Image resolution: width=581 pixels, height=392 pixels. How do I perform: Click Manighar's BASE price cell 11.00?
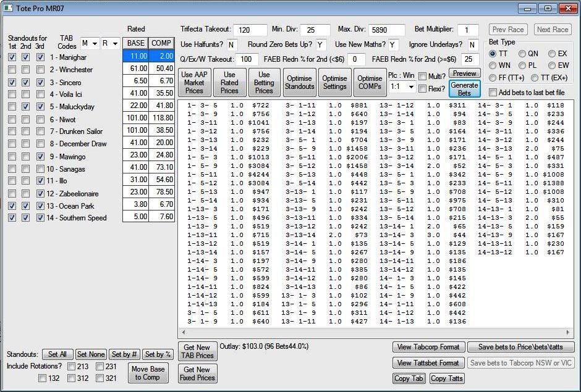click(135, 56)
